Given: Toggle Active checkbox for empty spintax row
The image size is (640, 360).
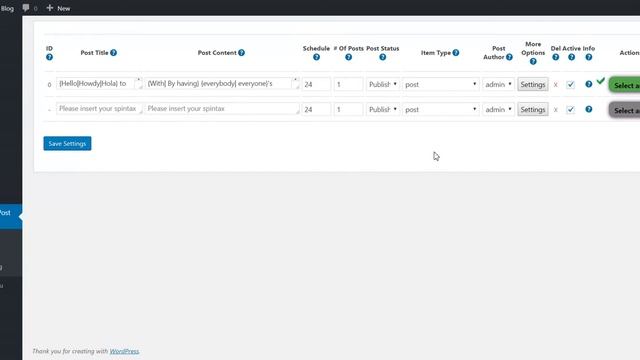Looking at the screenshot, I should click(571, 109).
